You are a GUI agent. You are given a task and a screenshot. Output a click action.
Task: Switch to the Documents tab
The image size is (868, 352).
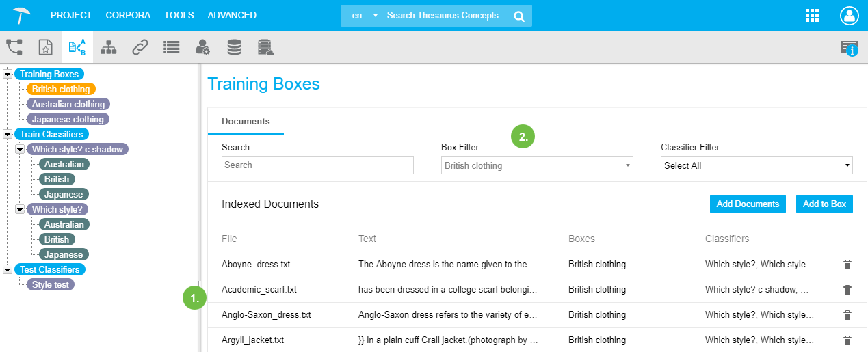[x=246, y=121]
